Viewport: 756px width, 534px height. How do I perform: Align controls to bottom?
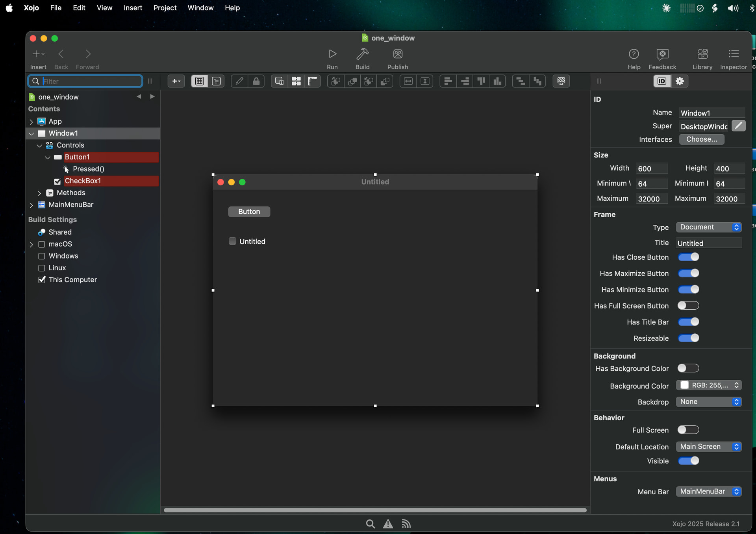click(498, 81)
